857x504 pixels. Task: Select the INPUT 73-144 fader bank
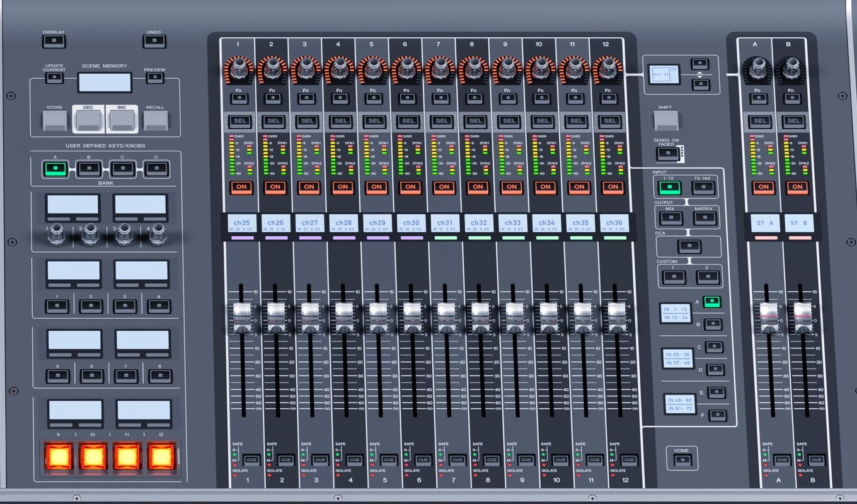(704, 187)
